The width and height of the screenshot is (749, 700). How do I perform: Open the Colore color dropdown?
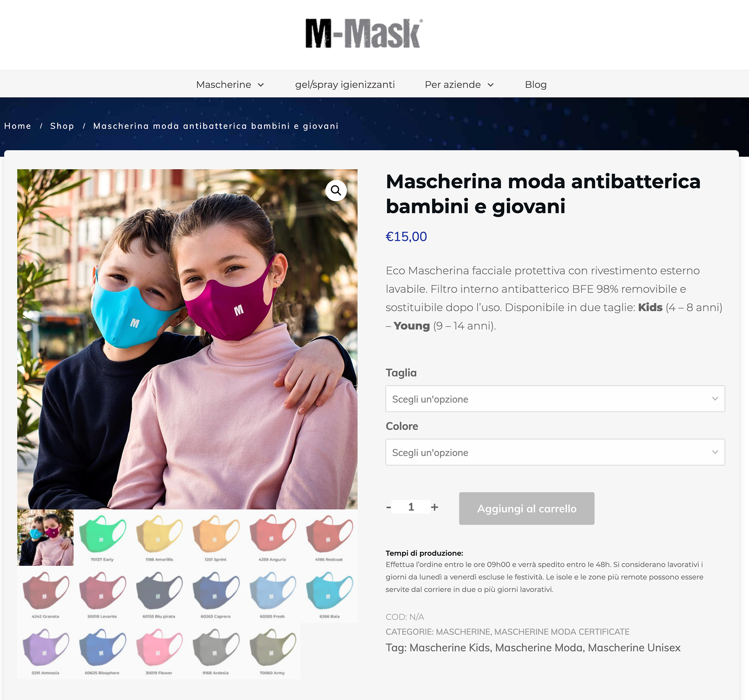[555, 452]
